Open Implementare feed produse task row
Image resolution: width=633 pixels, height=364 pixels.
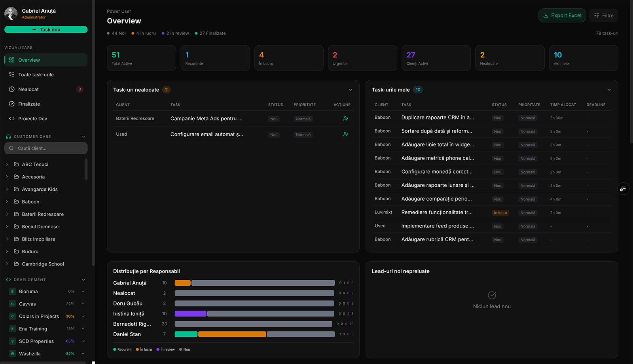(x=492, y=226)
